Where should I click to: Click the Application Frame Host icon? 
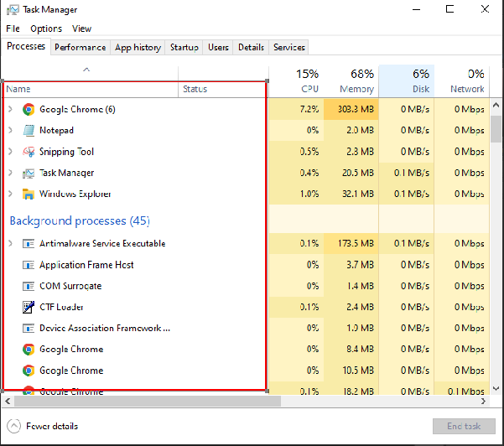click(29, 265)
